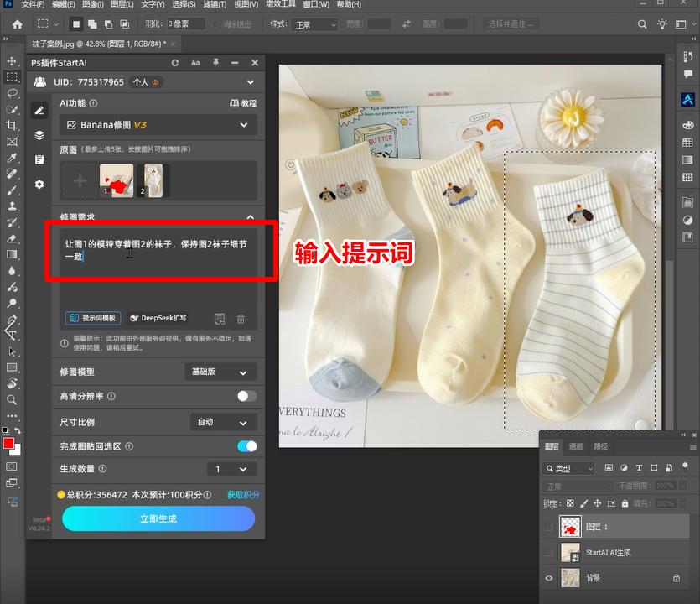Viewport: 700px width, 604px height.
Task: Swap width and height arrows icon
Action: 407,24
